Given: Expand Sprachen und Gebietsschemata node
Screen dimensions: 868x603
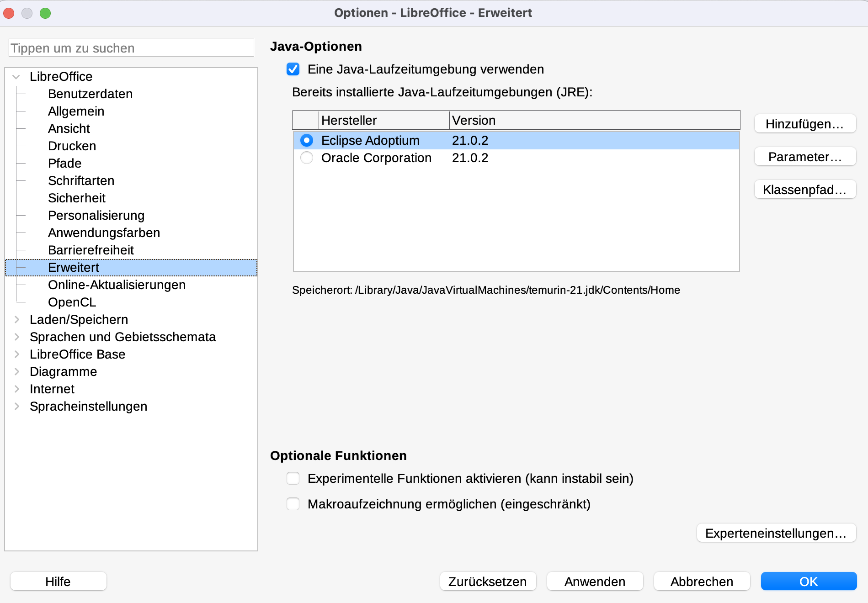Looking at the screenshot, I should (16, 337).
